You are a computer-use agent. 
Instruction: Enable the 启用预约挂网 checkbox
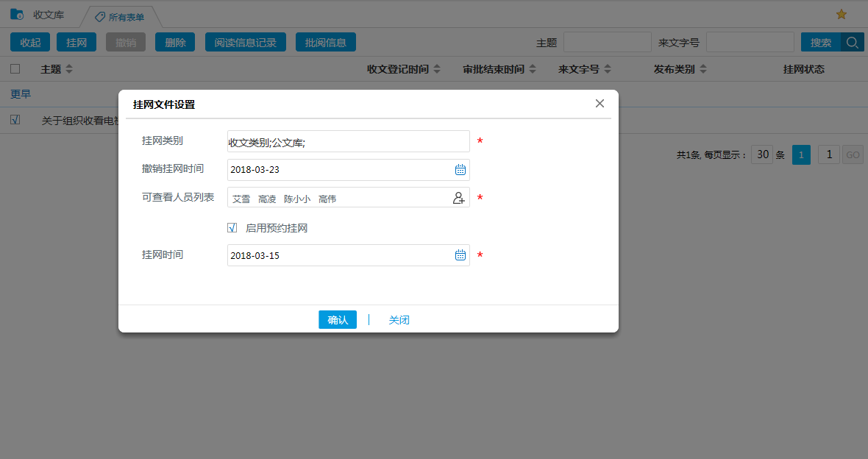tap(232, 227)
